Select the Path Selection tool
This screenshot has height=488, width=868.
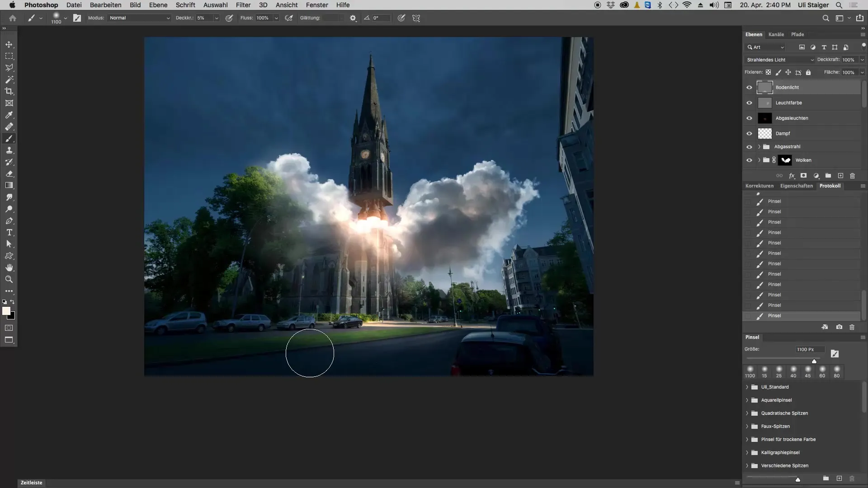[x=9, y=244]
